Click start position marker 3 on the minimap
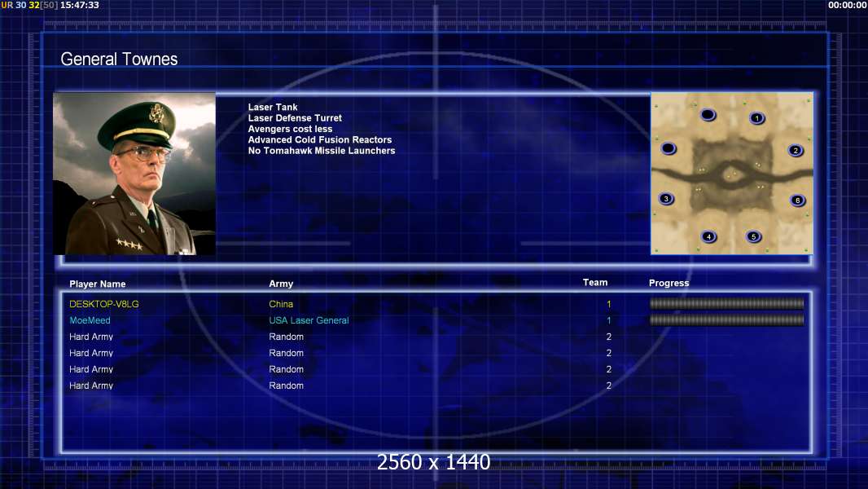Viewport: 868px width, 489px height. pos(666,198)
